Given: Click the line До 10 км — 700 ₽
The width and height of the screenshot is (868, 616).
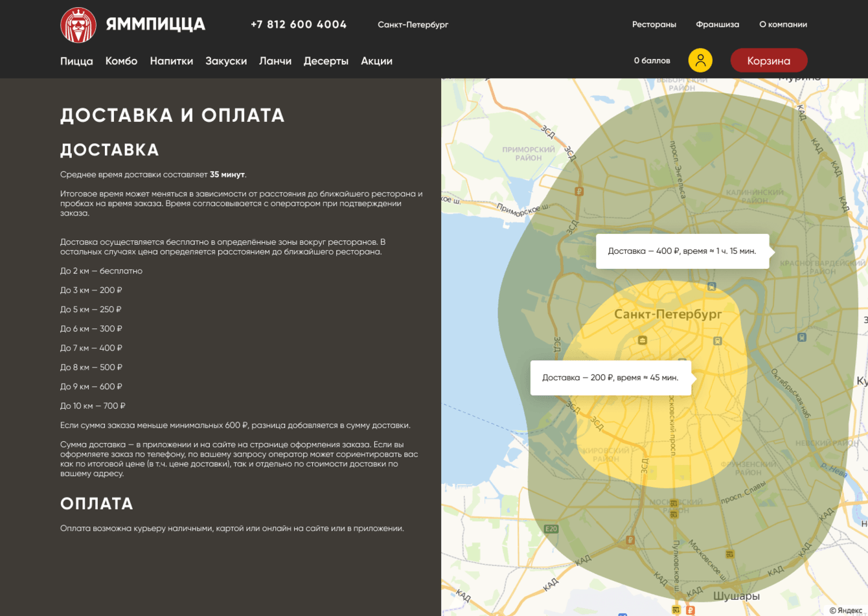Looking at the screenshot, I should (x=93, y=406).
